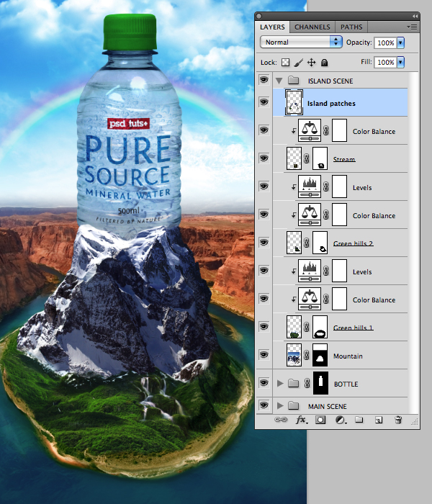Click the Mountain layer image thumbnail
This screenshot has width=432, height=504.
(294, 355)
